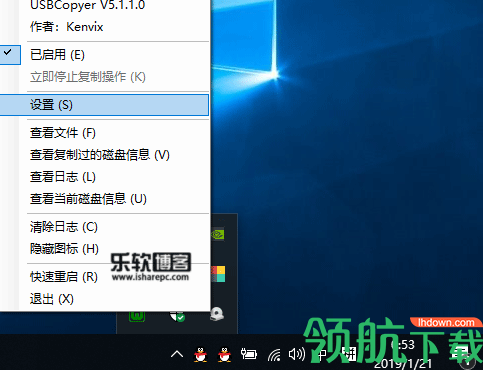This screenshot has width=483, height=370.
Task: Open 查看日志 (L) menu entry
Action: click(104, 177)
